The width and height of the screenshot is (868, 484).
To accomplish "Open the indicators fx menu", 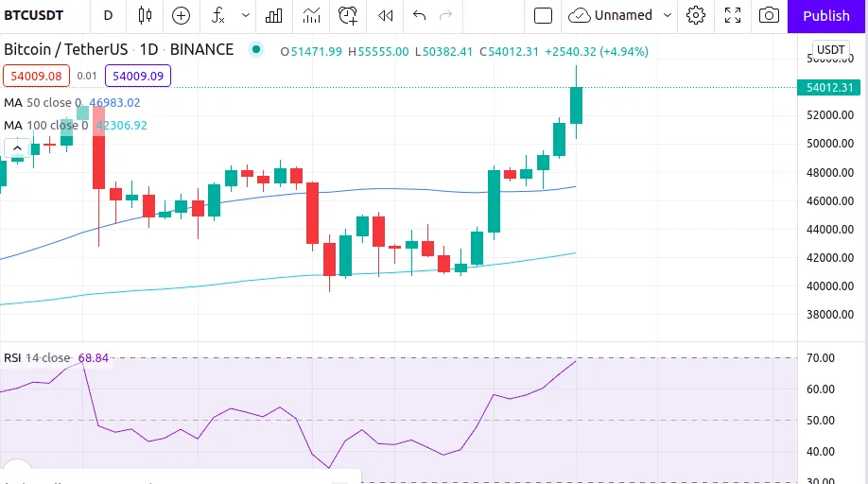I will pyautogui.click(x=218, y=15).
